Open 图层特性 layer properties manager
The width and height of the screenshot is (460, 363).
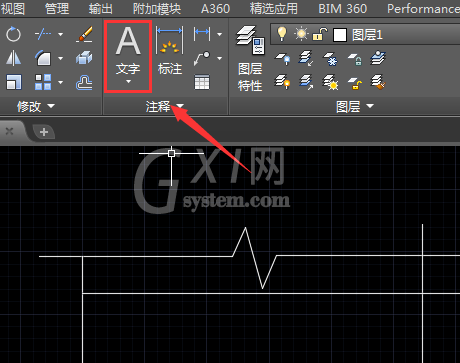pos(250,59)
